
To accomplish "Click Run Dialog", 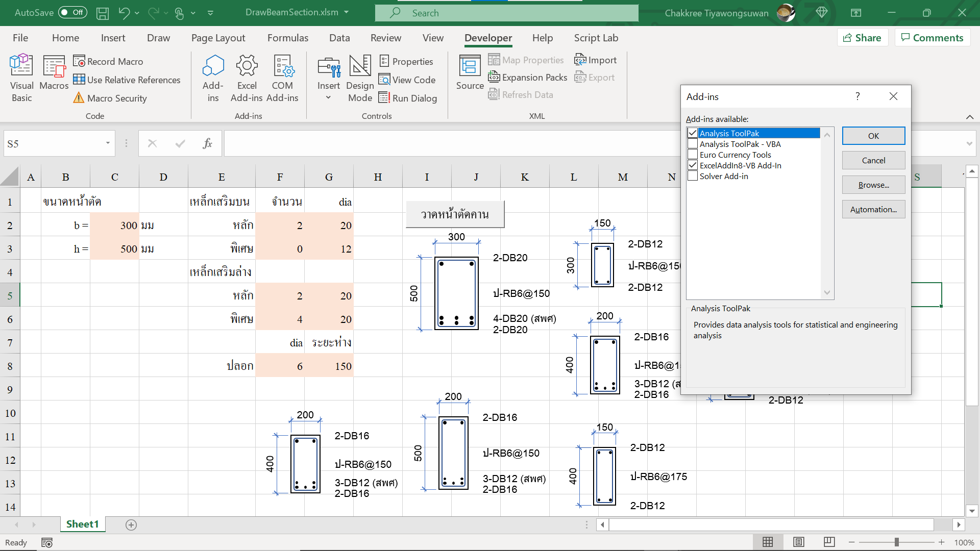I will click(x=408, y=98).
